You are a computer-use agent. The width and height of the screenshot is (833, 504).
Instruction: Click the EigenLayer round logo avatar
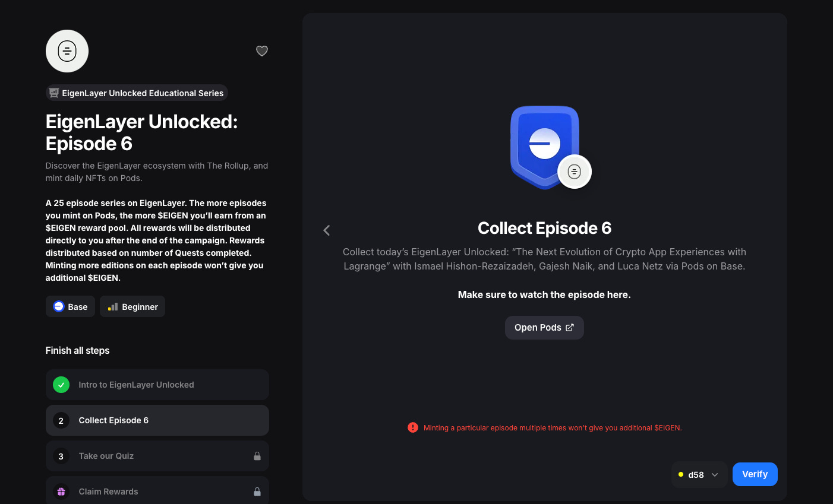coord(67,51)
